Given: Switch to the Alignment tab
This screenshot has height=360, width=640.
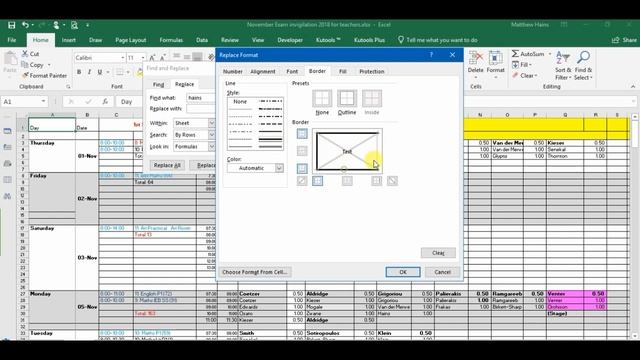Looking at the screenshot, I should point(263,71).
